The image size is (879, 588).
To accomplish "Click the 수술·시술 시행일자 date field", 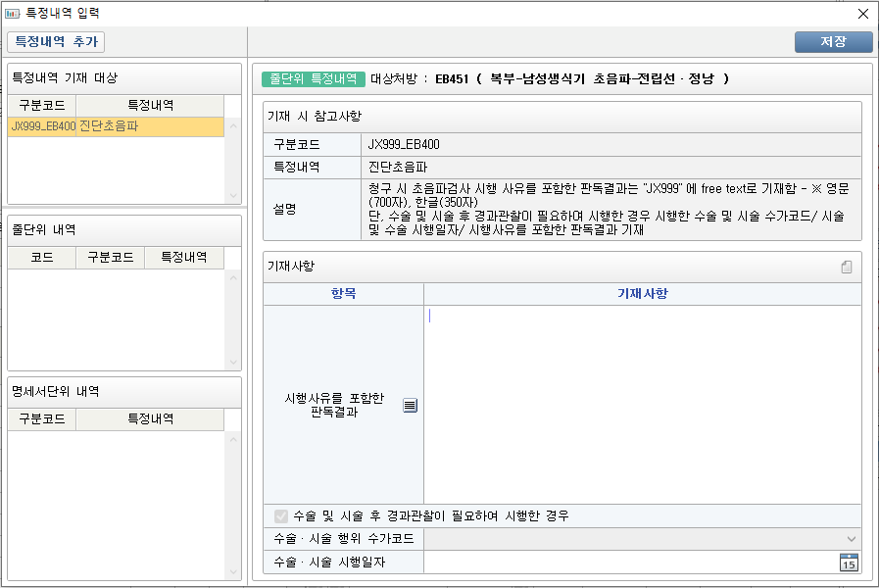I will [x=629, y=563].
